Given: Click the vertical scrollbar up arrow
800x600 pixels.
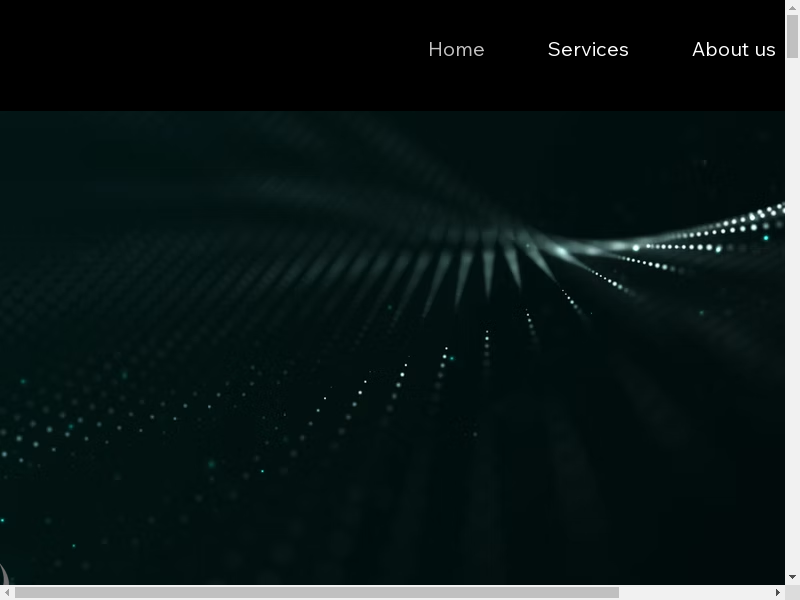Looking at the screenshot, I should pyautogui.click(x=792, y=7).
